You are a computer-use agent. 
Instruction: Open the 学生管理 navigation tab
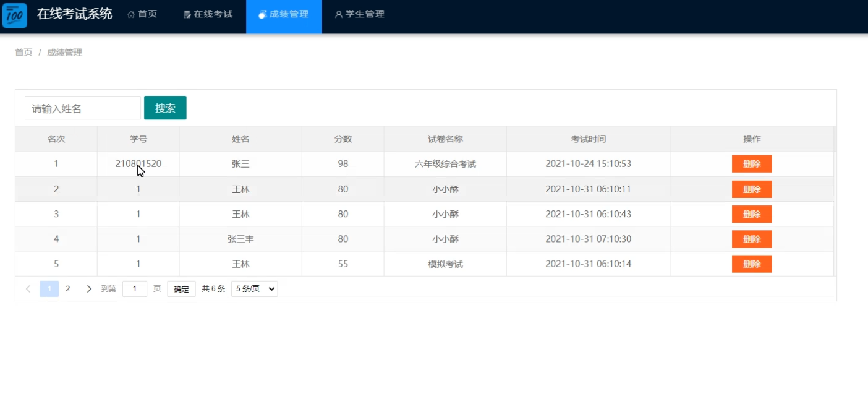pos(360,14)
